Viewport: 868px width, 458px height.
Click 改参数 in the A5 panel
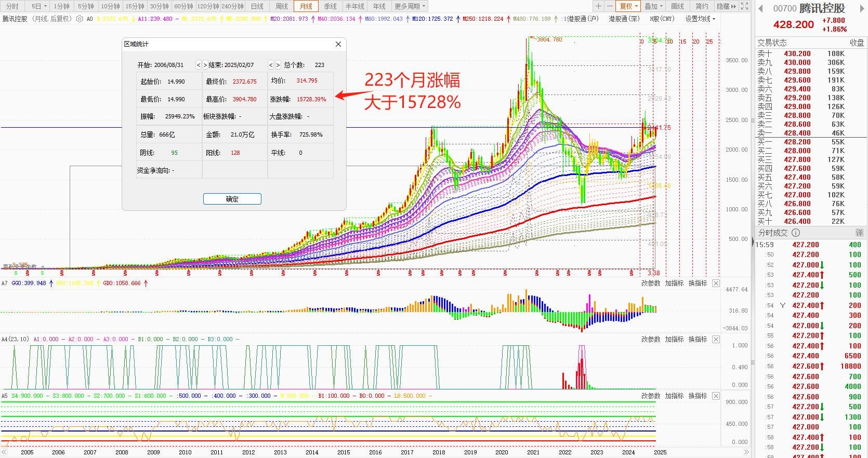[x=651, y=396]
